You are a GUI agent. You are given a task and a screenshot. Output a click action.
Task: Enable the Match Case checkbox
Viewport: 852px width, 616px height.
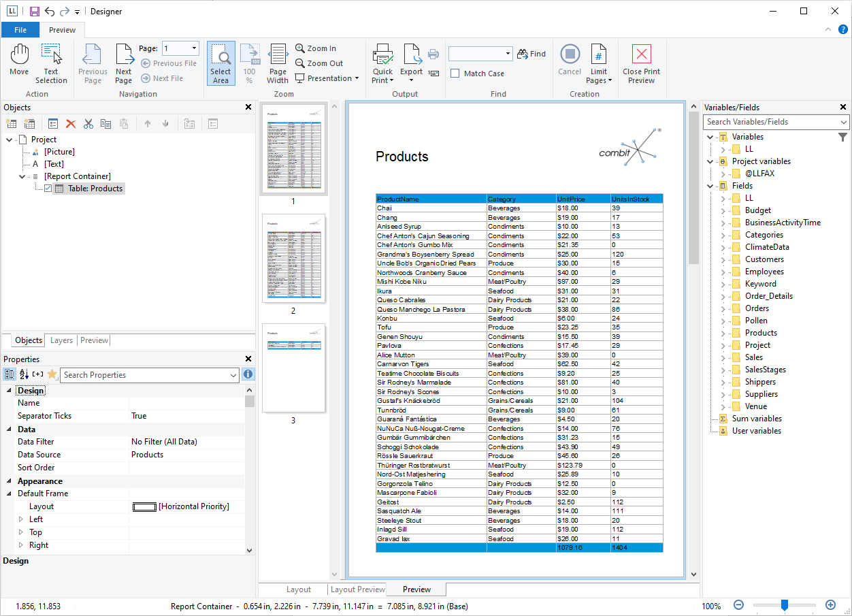455,74
